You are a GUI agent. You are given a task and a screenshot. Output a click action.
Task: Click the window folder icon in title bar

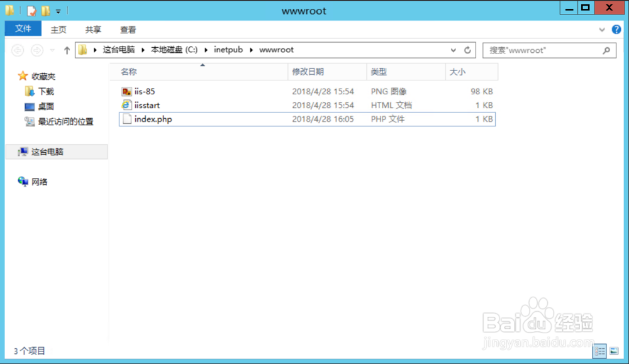(x=10, y=11)
